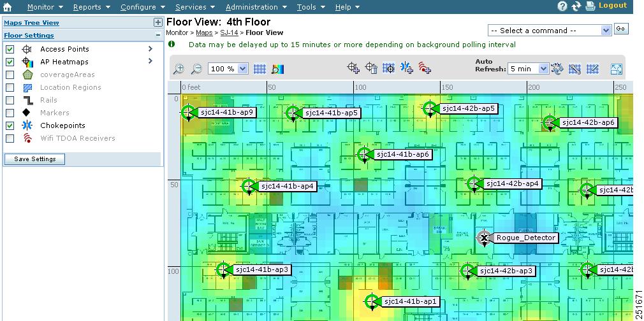644x321 pixels.
Task: Collapse the Floor Settings panel
Action: coord(157,35)
